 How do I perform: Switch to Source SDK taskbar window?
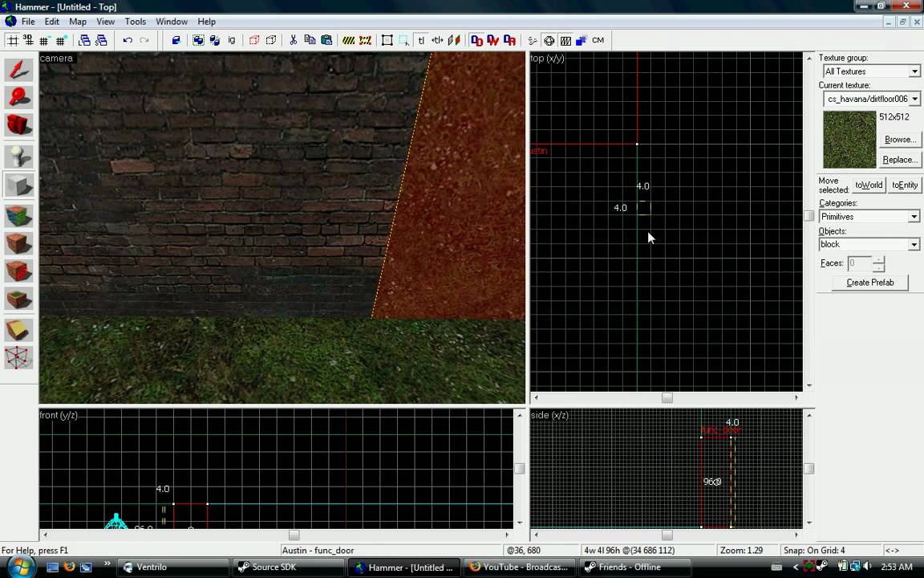pyautogui.click(x=288, y=567)
